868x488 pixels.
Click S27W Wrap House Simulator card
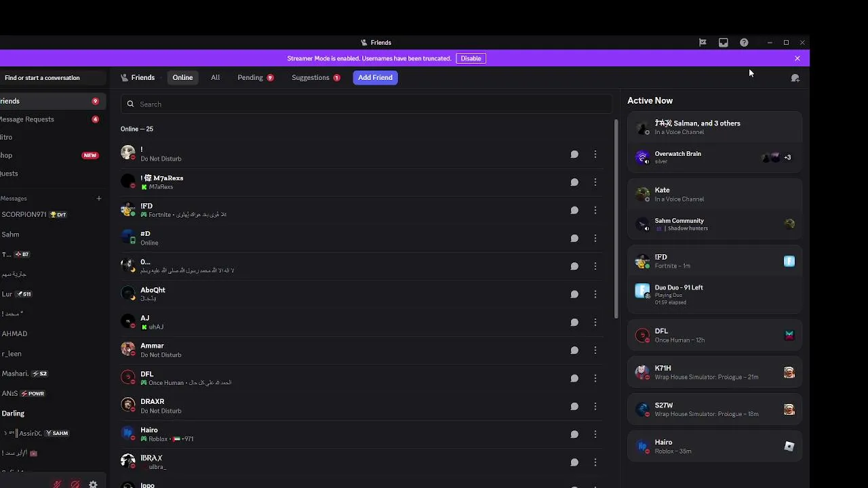tap(715, 409)
